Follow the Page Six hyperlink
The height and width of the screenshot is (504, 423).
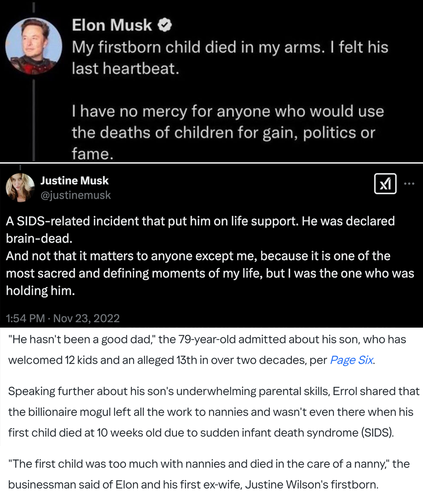(351, 360)
